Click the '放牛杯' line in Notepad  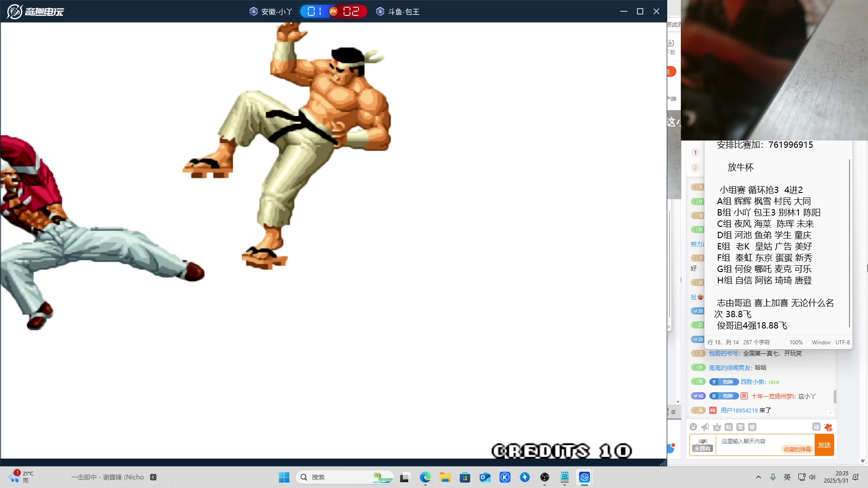tap(741, 167)
